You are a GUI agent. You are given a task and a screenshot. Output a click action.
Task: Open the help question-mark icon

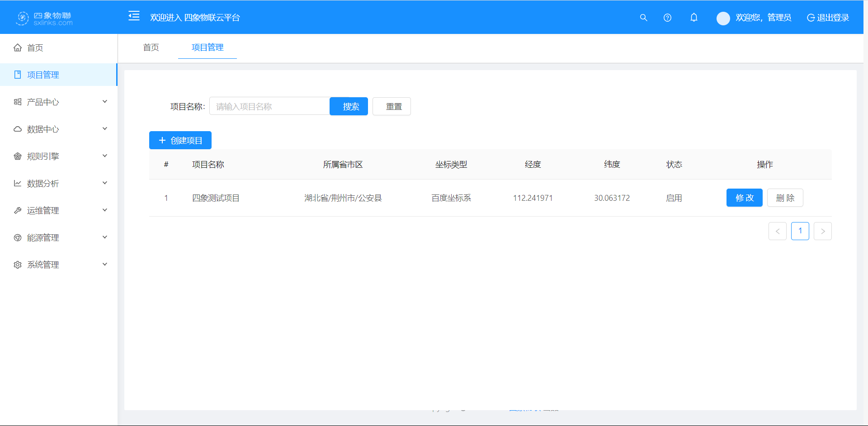pyautogui.click(x=667, y=18)
